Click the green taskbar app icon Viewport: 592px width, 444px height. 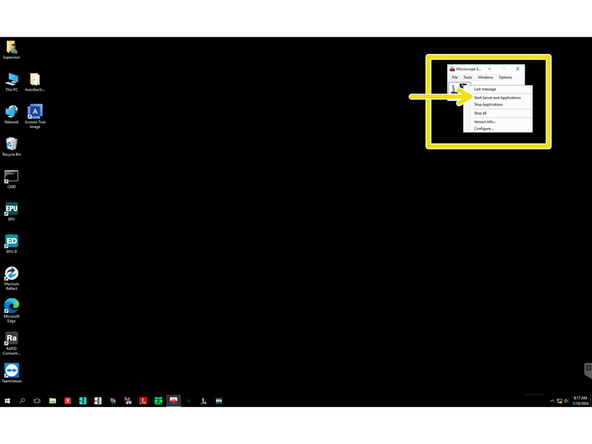click(x=158, y=401)
